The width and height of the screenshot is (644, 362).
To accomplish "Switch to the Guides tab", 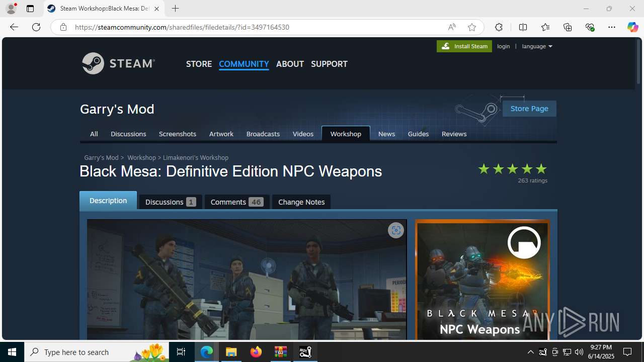I will click(418, 134).
